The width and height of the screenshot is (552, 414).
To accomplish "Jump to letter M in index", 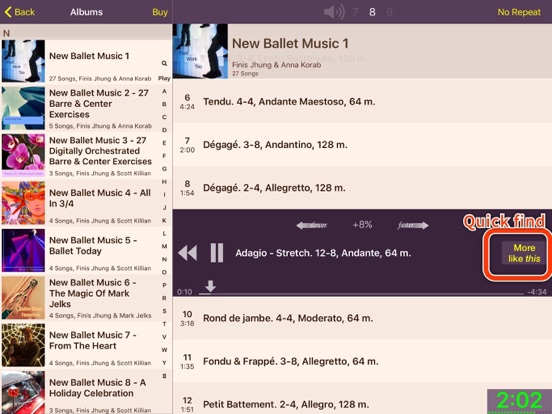I will coord(164,246).
